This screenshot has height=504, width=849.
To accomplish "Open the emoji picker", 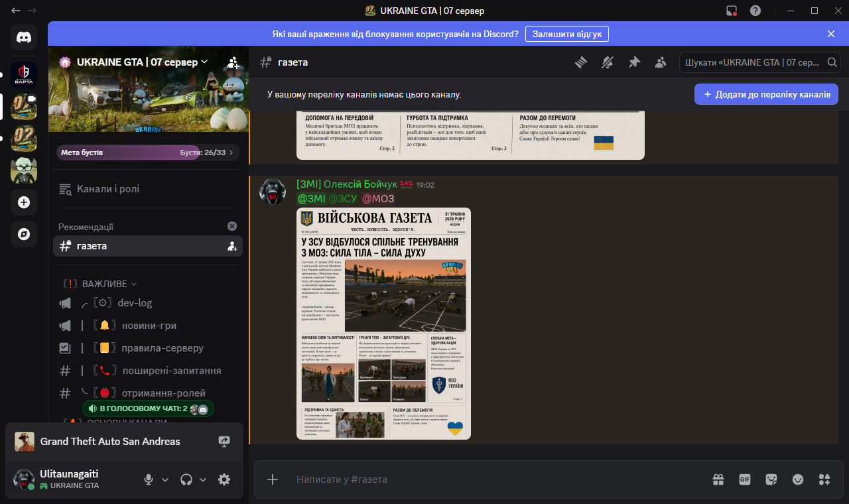I will point(798,479).
